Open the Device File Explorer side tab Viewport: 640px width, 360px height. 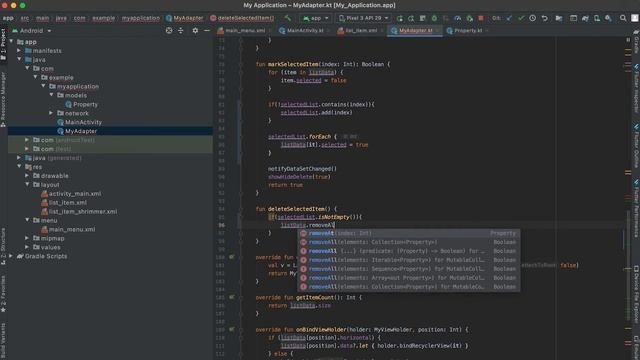[636, 294]
